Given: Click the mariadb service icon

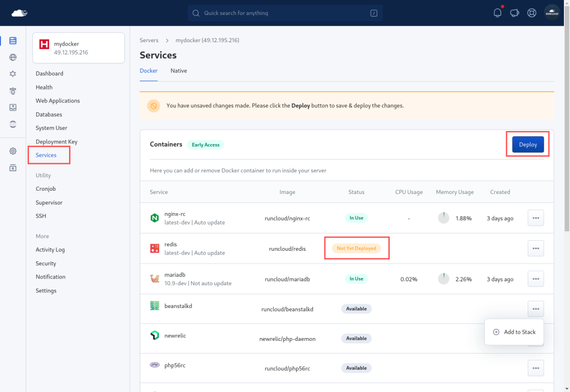Looking at the screenshot, I should click(x=155, y=279).
